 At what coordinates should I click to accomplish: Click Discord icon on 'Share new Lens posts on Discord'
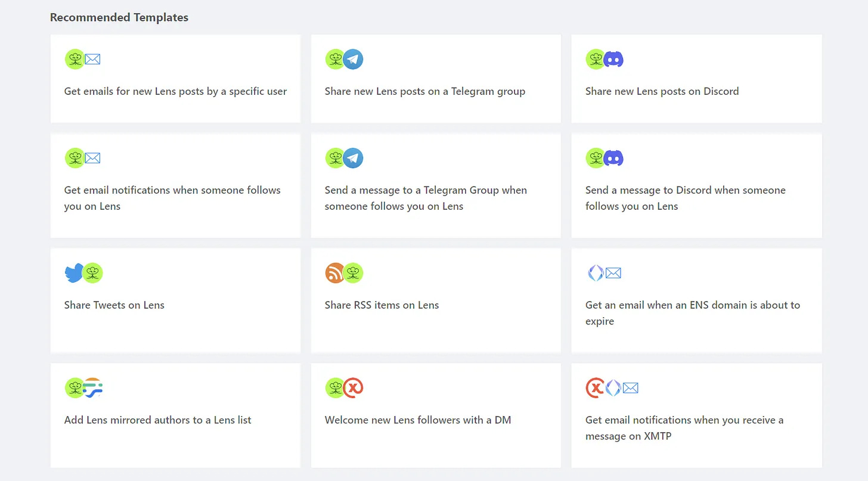point(613,60)
